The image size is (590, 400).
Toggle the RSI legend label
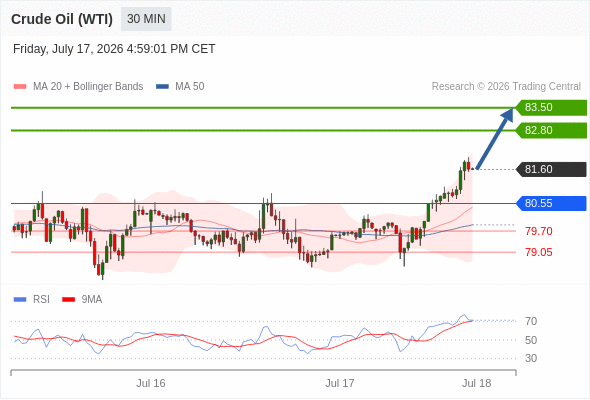tap(41, 300)
